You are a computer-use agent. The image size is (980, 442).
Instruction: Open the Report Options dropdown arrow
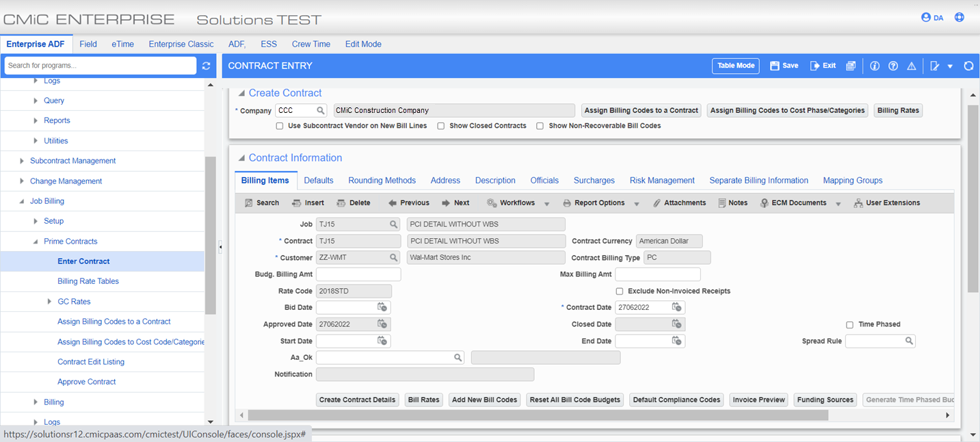(637, 204)
